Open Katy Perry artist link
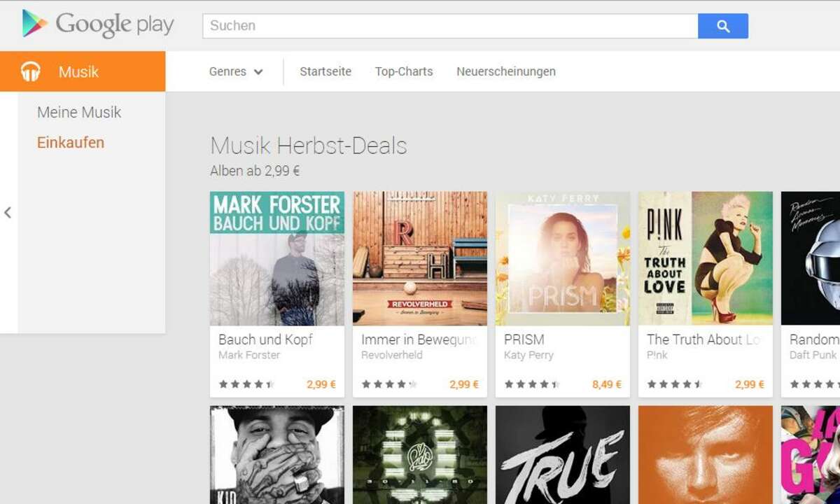 (528, 355)
